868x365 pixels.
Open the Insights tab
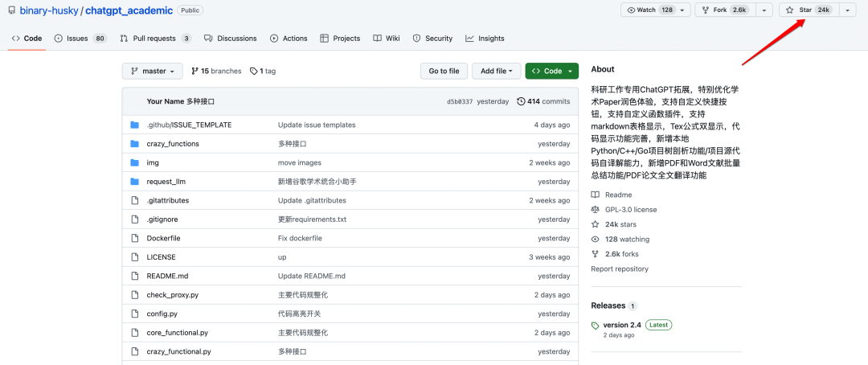[x=485, y=39]
